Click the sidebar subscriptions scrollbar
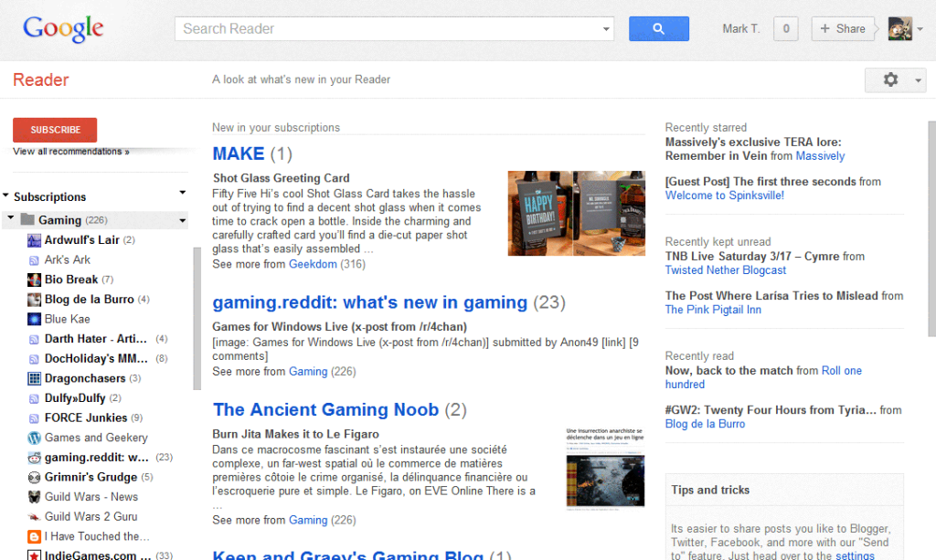The image size is (936, 560). point(197,318)
